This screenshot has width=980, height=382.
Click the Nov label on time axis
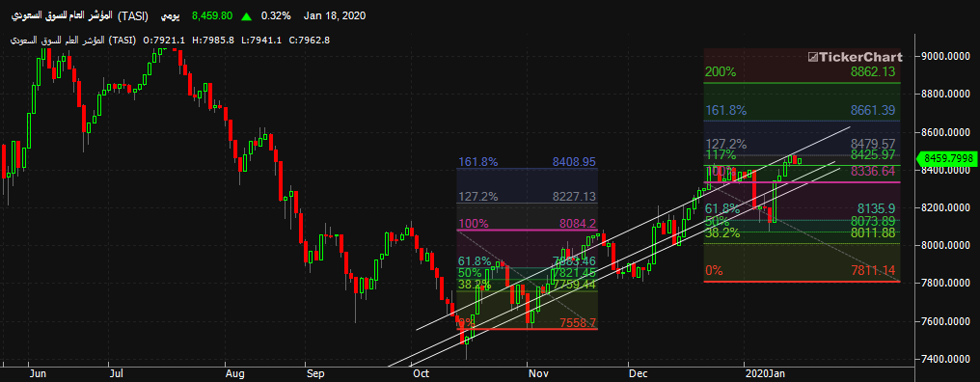point(538,374)
